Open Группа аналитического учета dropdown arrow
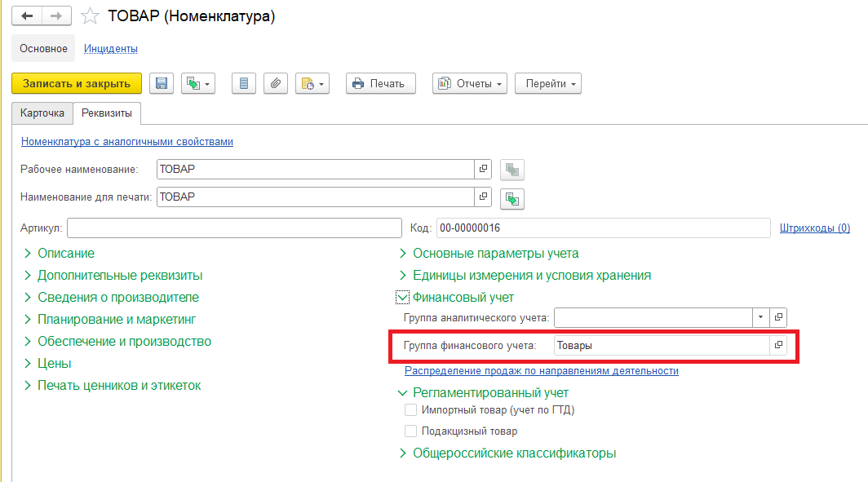The image size is (868, 482). point(760,317)
